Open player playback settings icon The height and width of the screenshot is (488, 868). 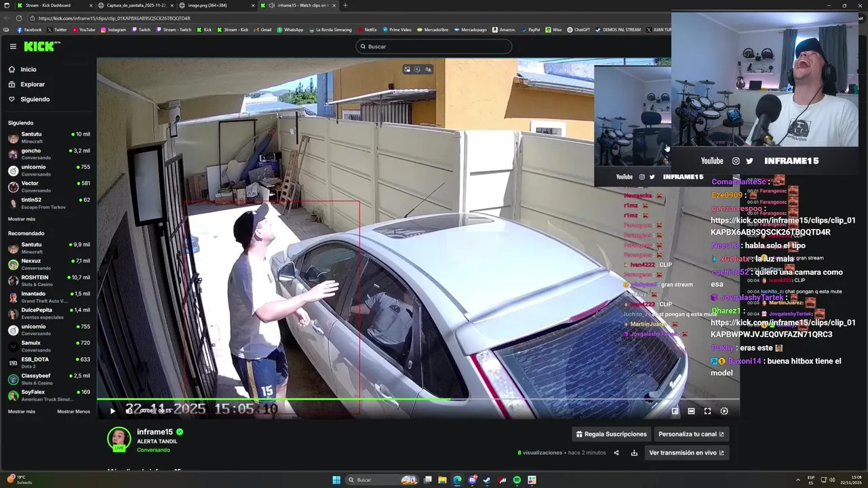pos(724,411)
